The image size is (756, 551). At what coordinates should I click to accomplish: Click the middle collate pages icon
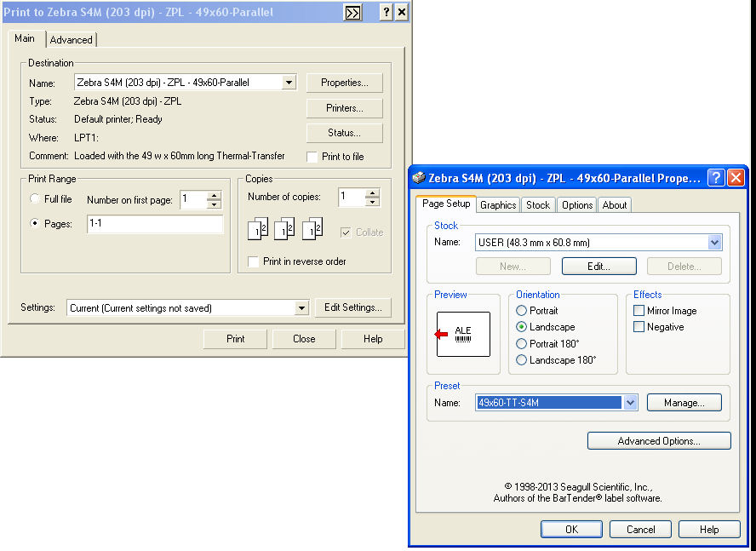(x=284, y=229)
